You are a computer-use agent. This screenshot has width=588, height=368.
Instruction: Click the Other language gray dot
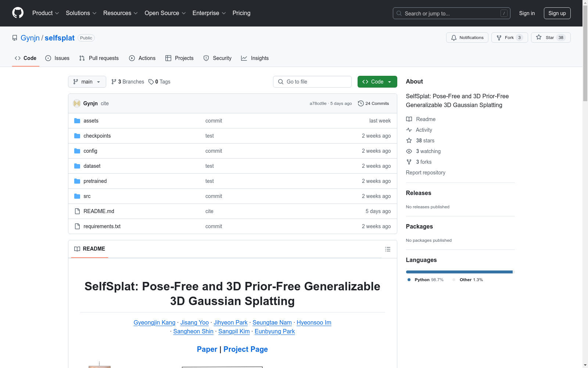point(454,280)
